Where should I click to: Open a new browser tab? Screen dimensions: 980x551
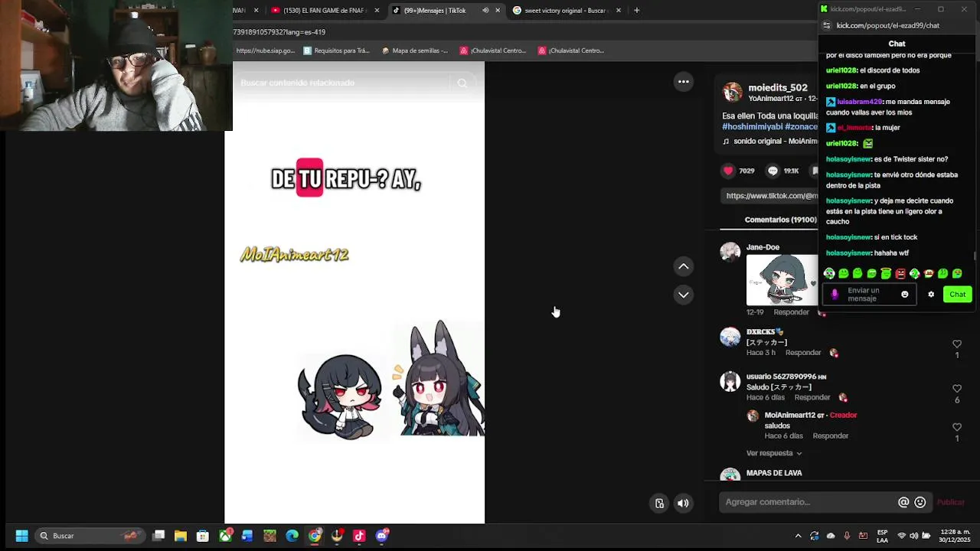pos(636,10)
